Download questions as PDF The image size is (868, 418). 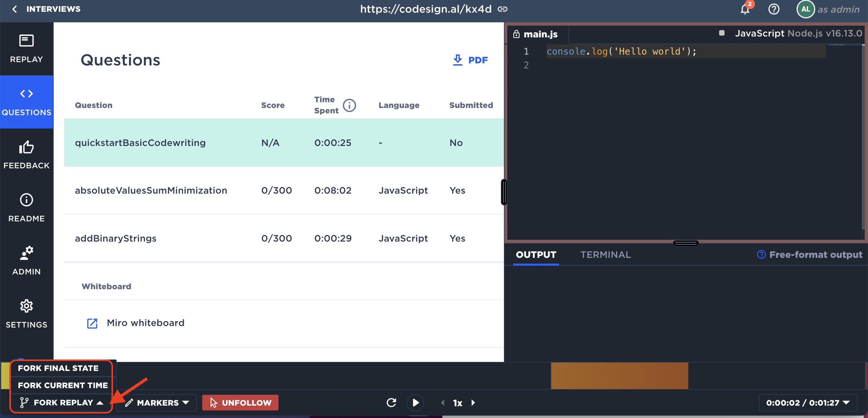tap(470, 60)
